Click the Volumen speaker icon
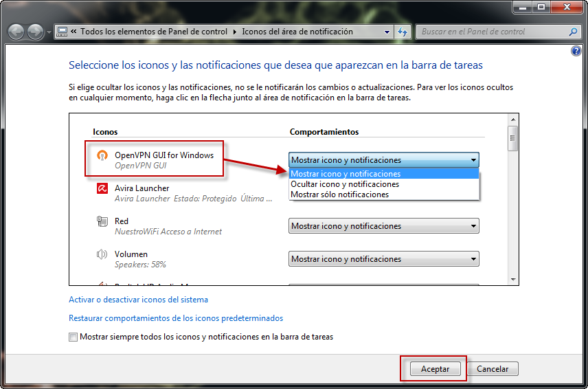This screenshot has width=588, height=389. 102,254
